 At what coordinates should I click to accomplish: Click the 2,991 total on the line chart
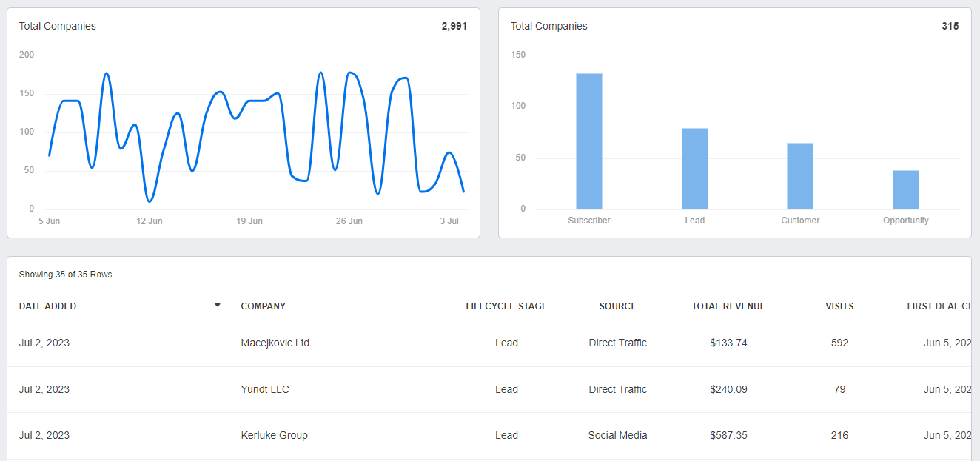(x=454, y=26)
